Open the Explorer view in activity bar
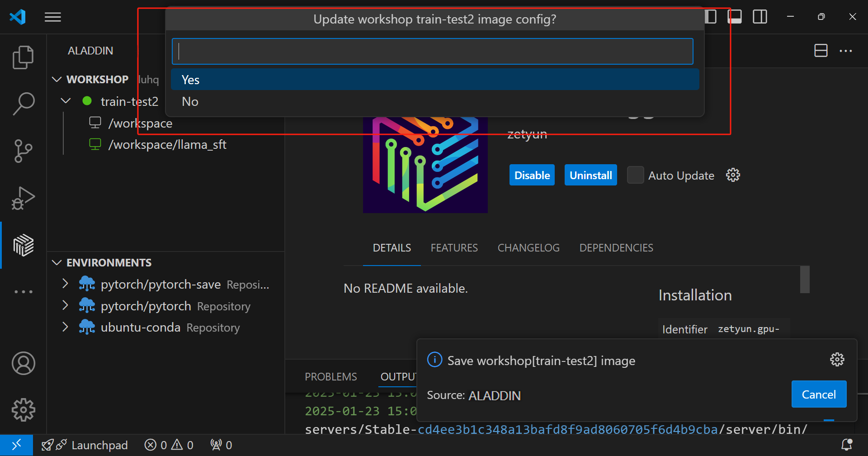The height and width of the screenshot is (456, 868). (23, 57)
